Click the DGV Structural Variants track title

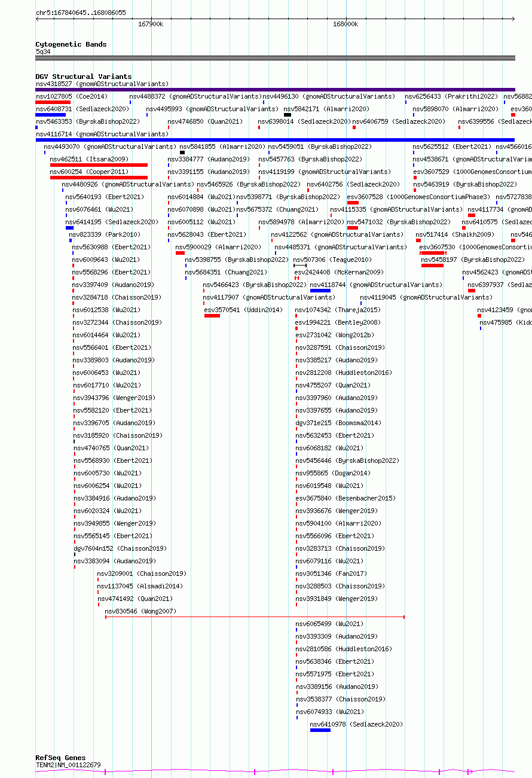(x=84, y=77)
